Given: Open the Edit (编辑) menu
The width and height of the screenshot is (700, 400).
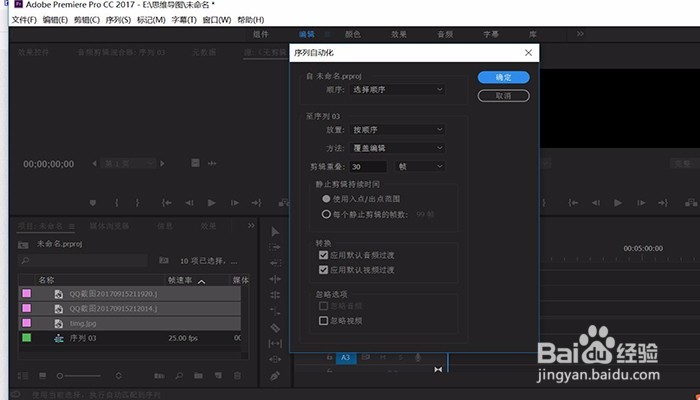Looking at the screenshot, I should point(55,20).
